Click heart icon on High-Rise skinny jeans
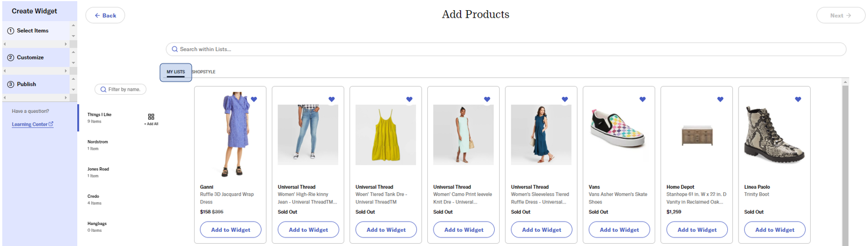The height and width of the screenshot is (246, 868). tap(331, 99)
